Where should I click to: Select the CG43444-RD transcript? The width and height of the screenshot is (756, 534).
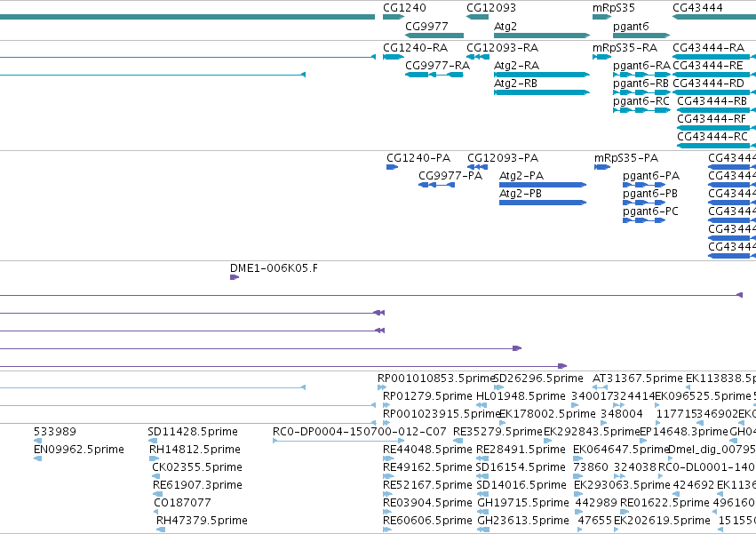coord(714,92)
